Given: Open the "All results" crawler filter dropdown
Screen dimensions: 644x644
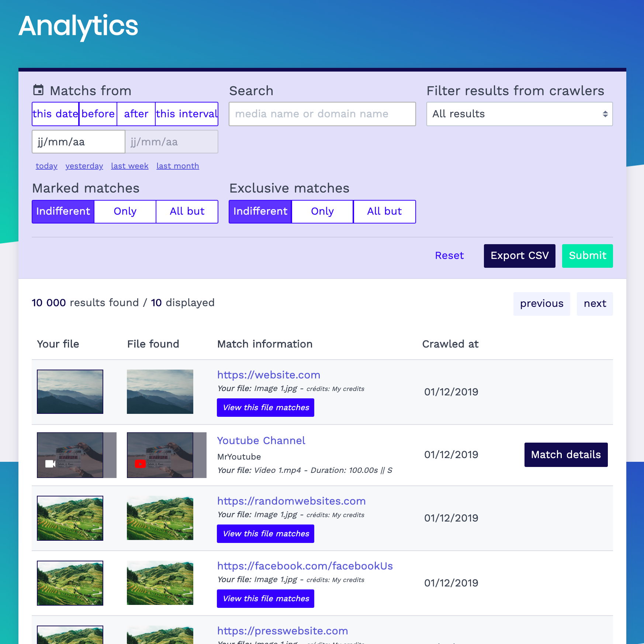Looking at the screenshot, I should pyautogui.click(x=519, y=114).
